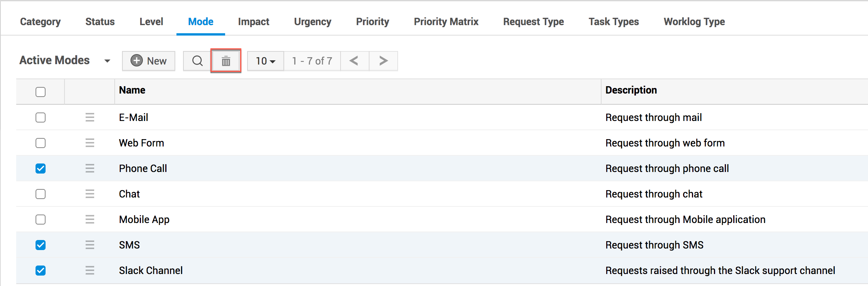Click the drag handle for Chat row
Screen dimensions: 868x286
(x=90, y=194)
